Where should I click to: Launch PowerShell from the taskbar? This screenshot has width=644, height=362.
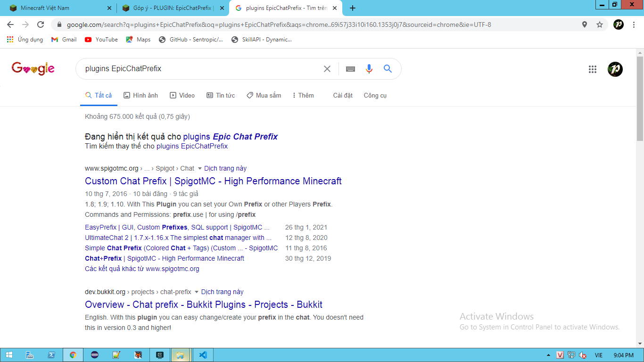[x=51, y=355]
